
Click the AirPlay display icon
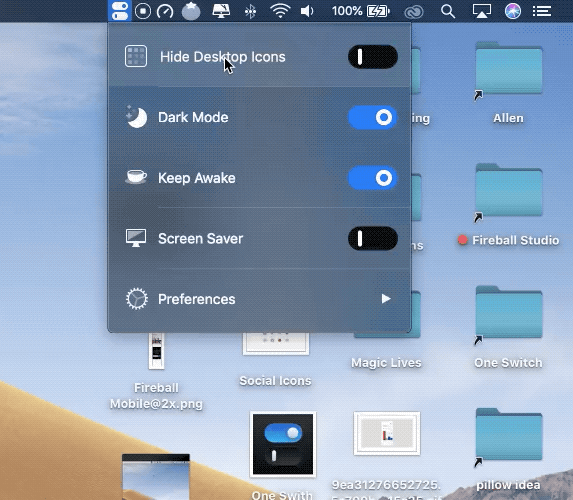click(x=482, y=11)
